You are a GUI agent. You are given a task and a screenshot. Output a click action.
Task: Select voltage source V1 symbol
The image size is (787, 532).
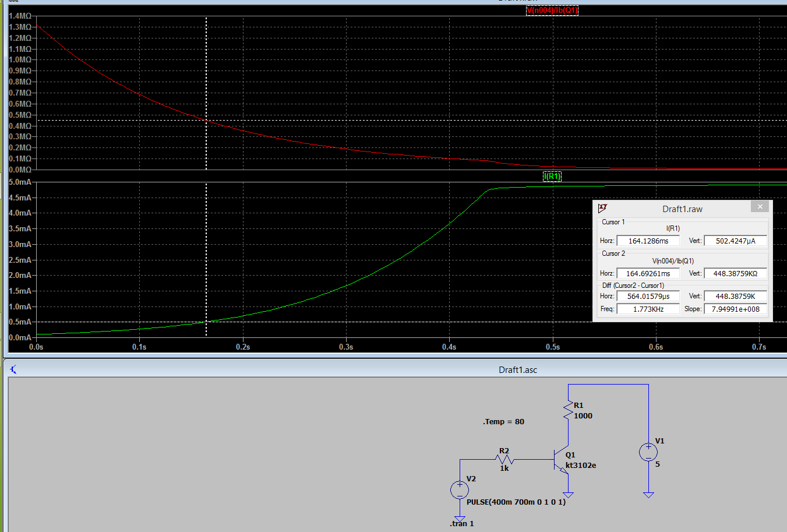(648, 452)
